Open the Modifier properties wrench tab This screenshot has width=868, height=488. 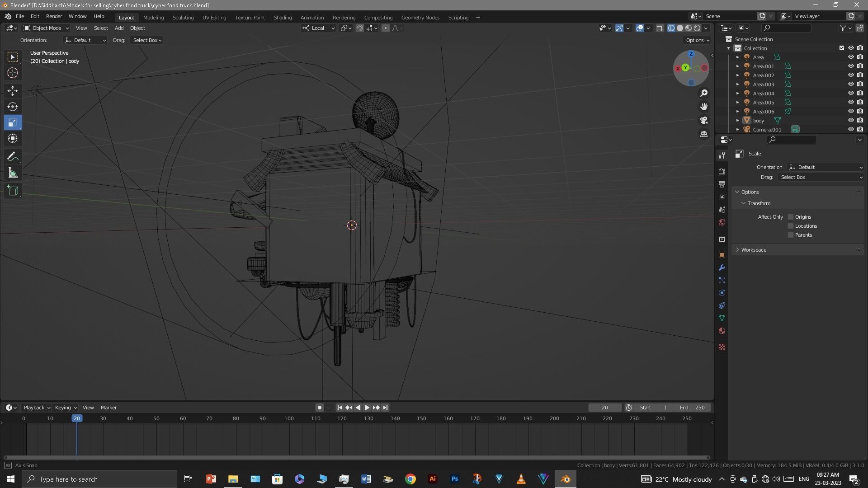point(722,268)
